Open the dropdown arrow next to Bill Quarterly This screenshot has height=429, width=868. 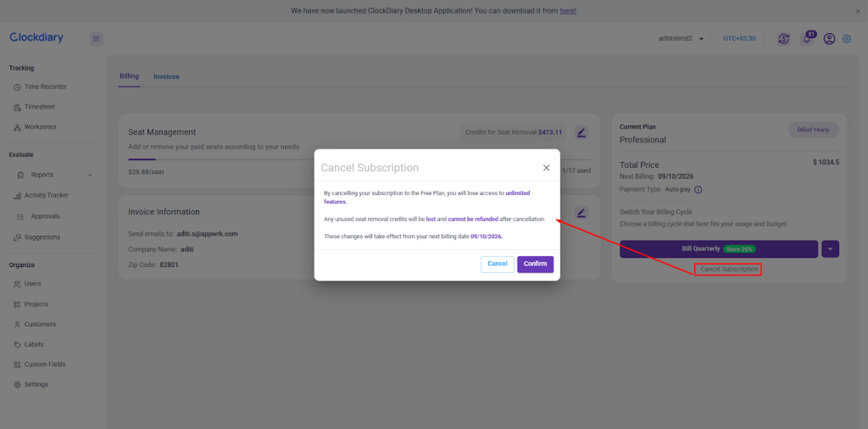[x=830, y=249]
